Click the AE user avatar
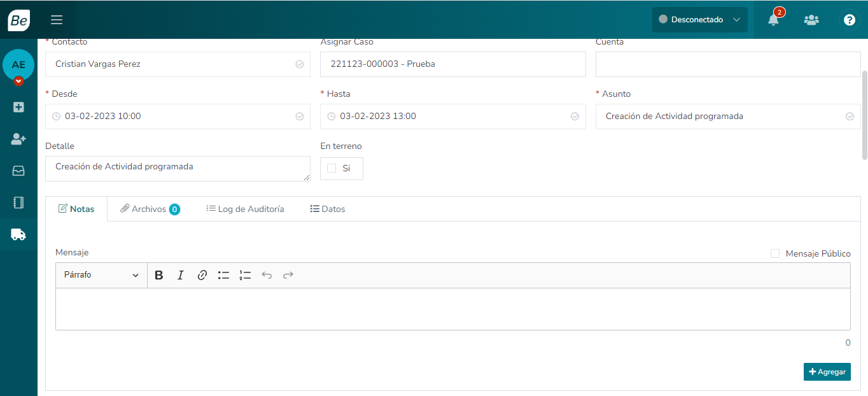This screenshot has width=868, height=396. 18,65
